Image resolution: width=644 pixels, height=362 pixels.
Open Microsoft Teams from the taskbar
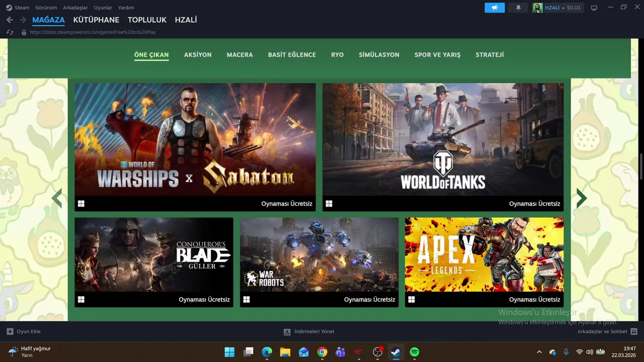point(341,352)
